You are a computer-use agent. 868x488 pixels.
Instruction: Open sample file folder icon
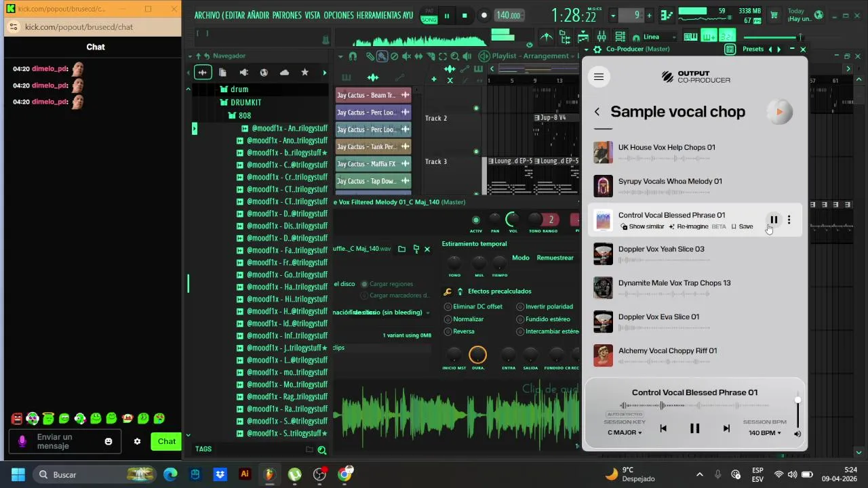[401, 249]
